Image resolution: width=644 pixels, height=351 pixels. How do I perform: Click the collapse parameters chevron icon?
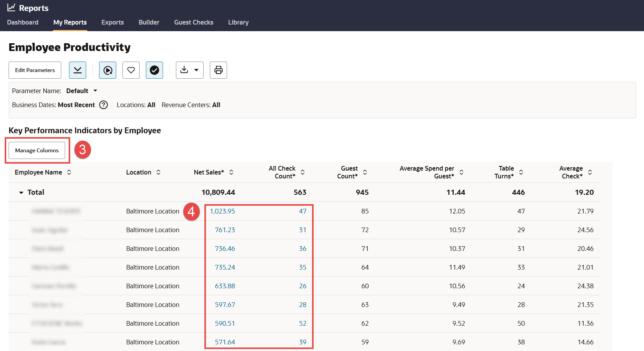click(78, 70)
